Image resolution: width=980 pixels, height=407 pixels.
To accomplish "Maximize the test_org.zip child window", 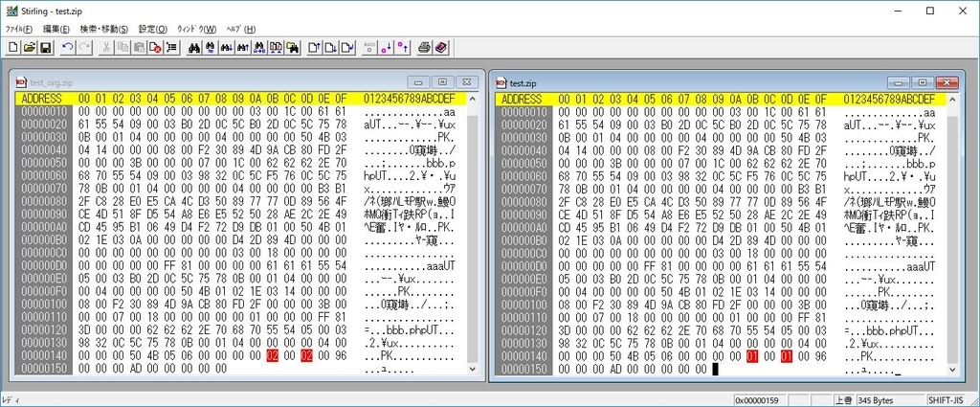I will (x=442, y=82).
